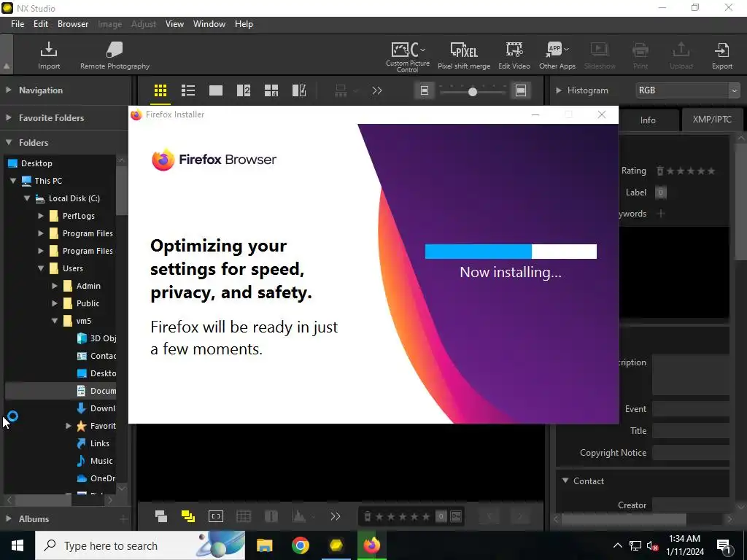This screenshot has width=747, height=560.
Task: Expand the Albums panel
Action: click(9, 518)
